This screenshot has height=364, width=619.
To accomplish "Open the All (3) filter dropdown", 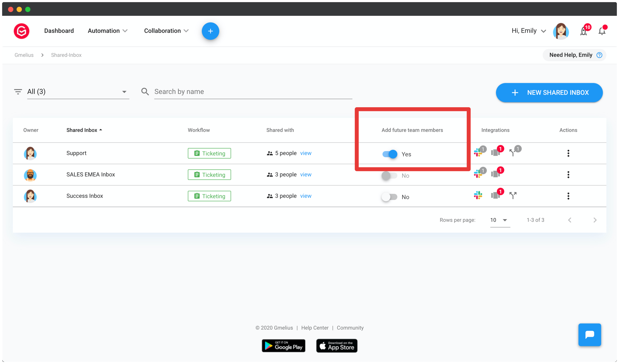I will (78, 92).
